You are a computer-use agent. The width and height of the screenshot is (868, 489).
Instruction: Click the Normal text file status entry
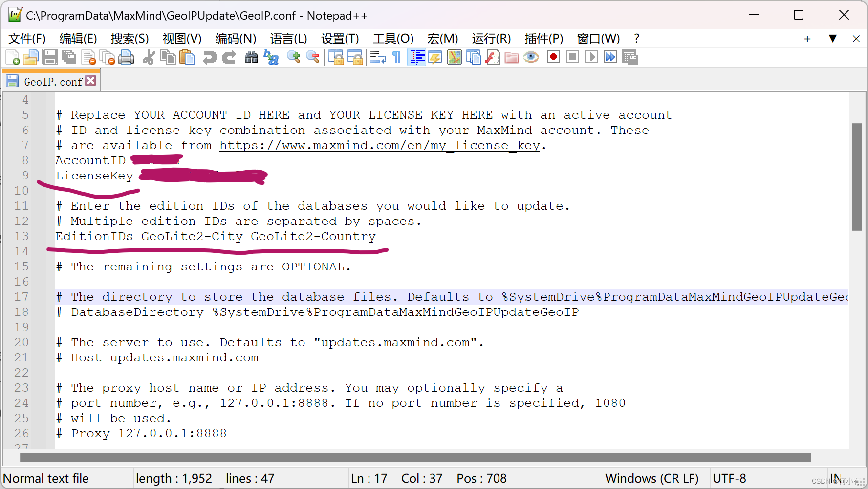(x=46, y=478)
